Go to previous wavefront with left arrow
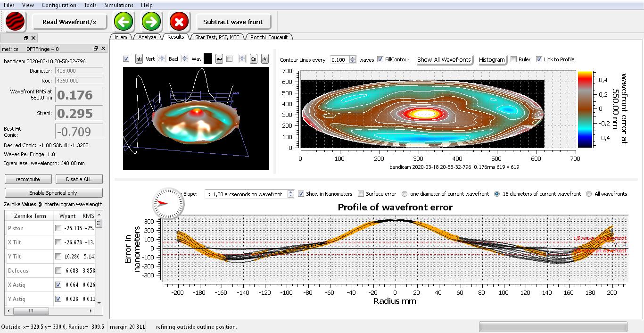 pyautogui.click(x=124, y=22)
